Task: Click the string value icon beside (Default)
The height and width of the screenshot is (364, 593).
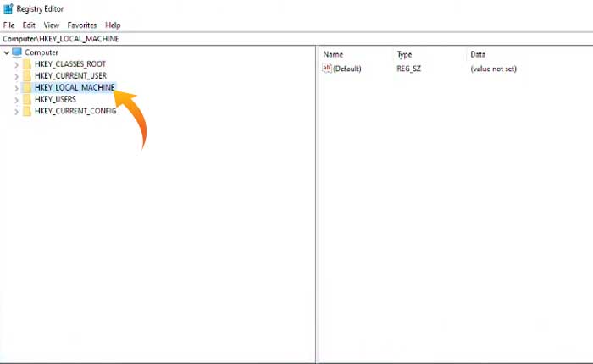Action: 327,68
